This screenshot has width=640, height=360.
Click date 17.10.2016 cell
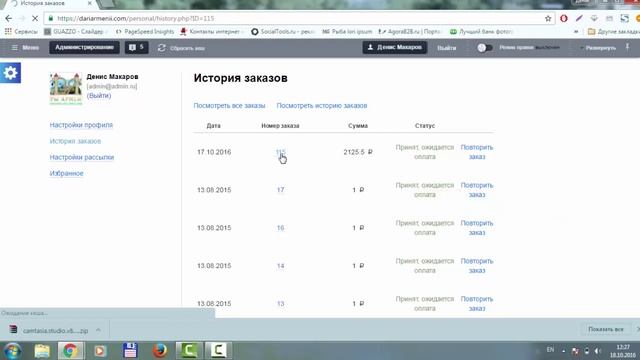coord(214,152)
